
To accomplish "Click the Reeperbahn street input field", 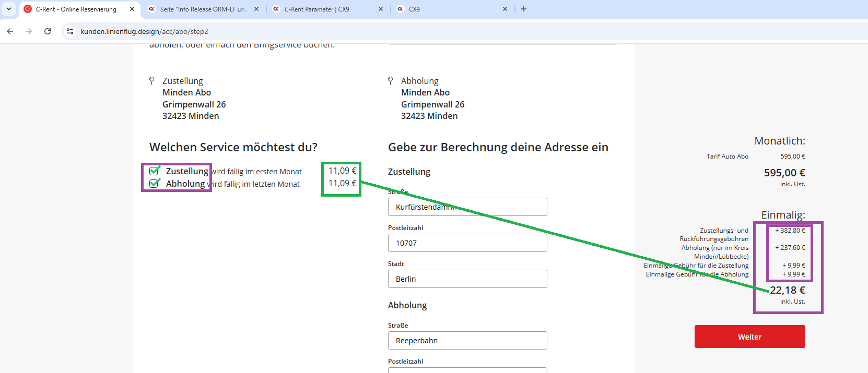I will (467, 341).
